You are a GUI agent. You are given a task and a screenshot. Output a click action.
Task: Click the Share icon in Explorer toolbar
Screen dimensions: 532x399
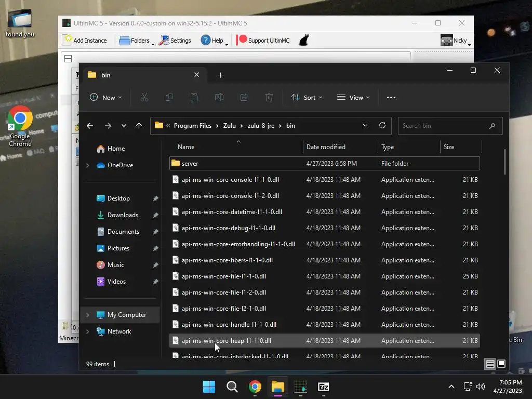point(244,98)
